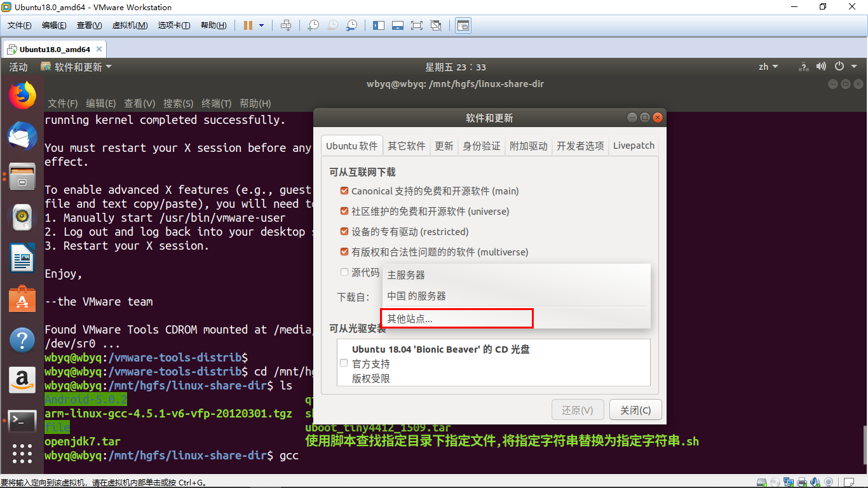Show or hide the VMware library sidebar
Screen dimensions: 868x488
coord(379,25)
